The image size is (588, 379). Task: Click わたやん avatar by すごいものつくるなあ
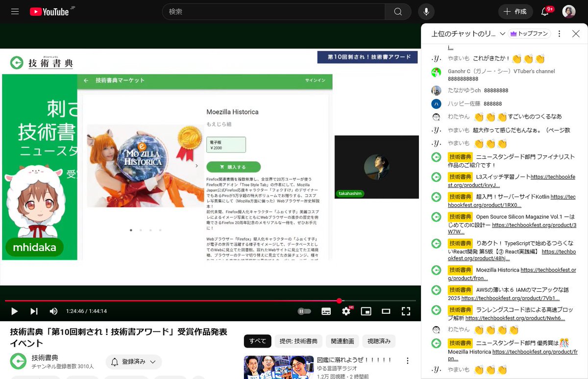tap(436, 117)
